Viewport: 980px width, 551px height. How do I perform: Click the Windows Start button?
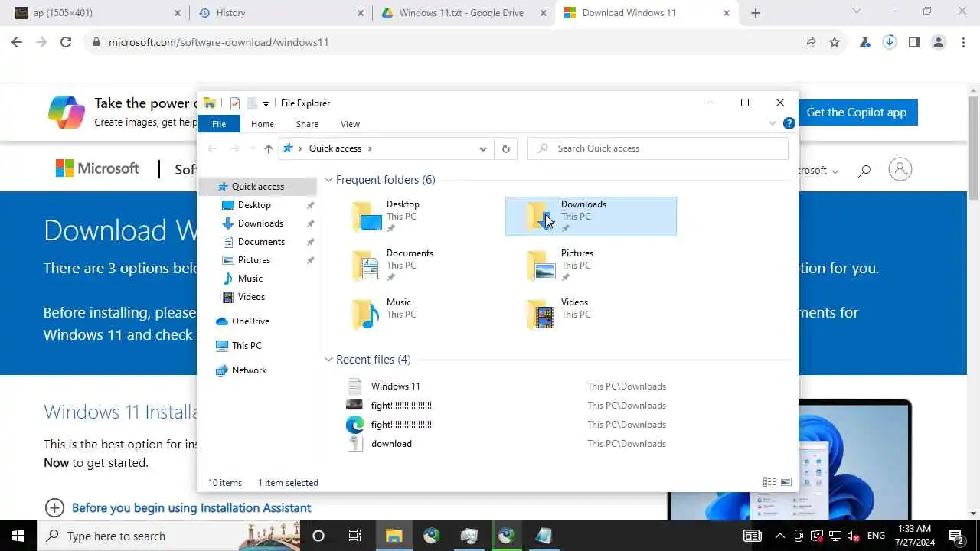(18, 536)
